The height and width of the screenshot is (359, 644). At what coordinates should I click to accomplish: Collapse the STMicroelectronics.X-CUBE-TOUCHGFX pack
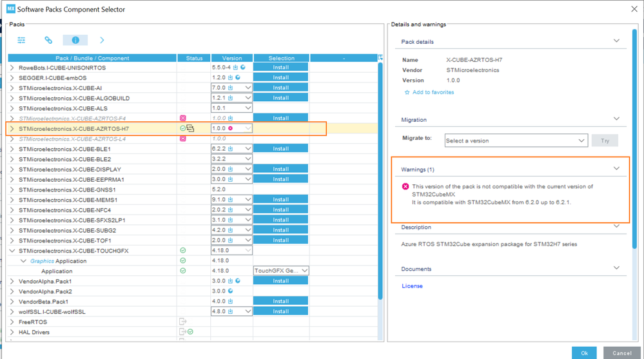[12, 251]
